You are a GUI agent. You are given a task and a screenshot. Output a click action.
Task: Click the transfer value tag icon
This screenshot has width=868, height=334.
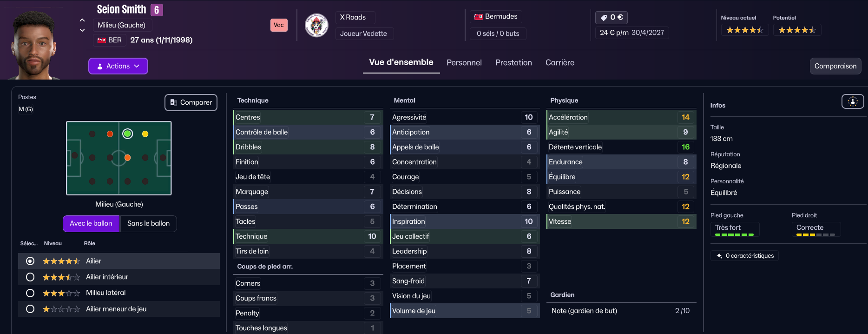coord(604,18)
